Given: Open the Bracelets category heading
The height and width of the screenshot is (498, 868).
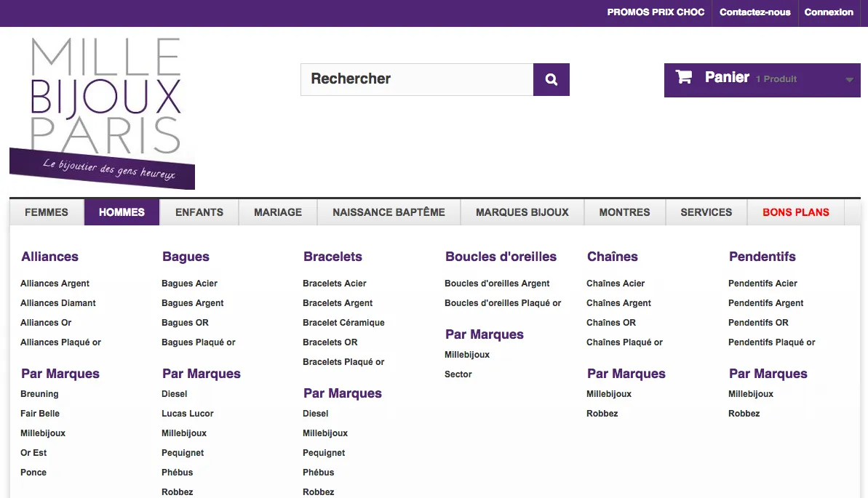Looking at the screenshot, I should (x=333, y=257).
